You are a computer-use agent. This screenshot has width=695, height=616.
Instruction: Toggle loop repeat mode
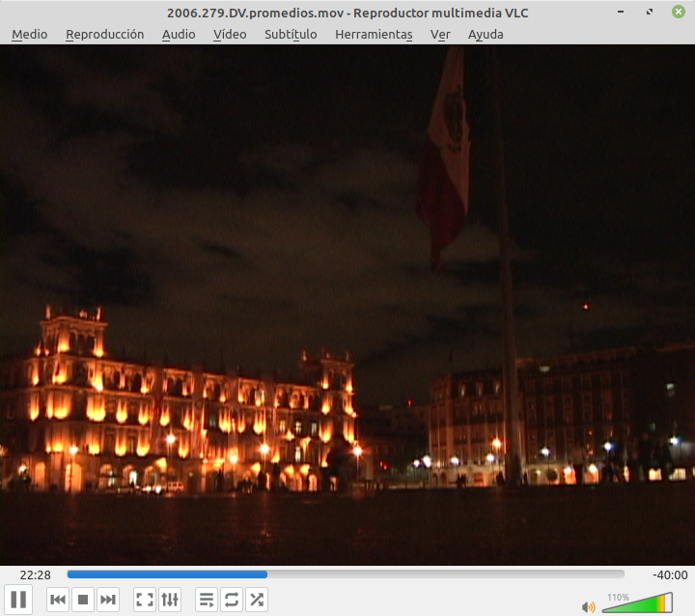pos(232,600)
